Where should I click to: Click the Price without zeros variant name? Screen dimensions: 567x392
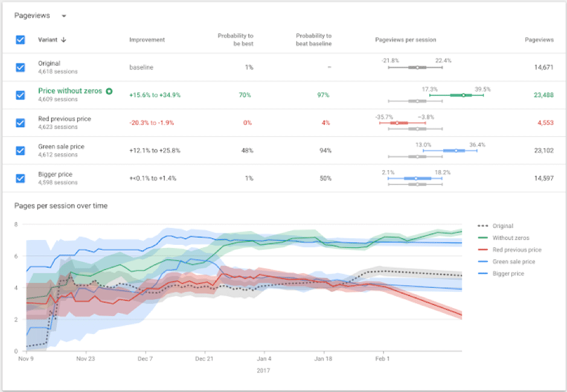click(x=70, y=91)
